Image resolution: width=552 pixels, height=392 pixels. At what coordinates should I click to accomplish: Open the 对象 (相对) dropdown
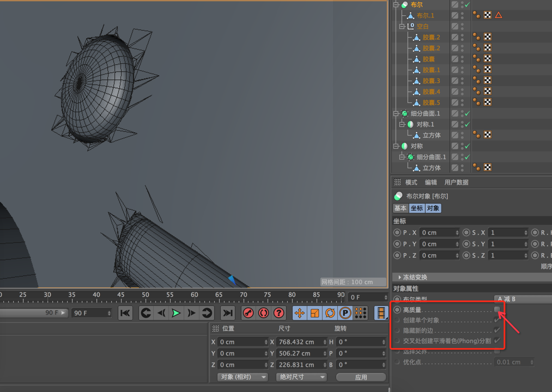[x=242, y=377]
